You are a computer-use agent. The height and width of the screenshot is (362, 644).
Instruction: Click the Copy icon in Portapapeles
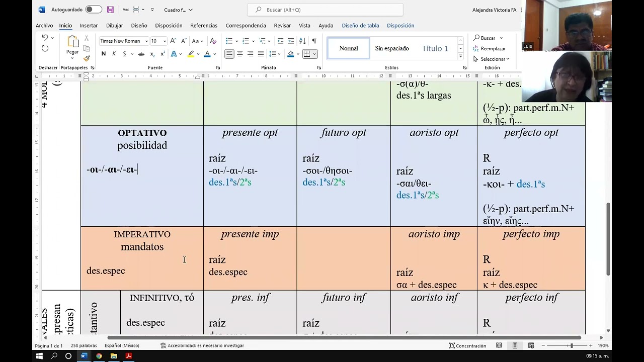click(x=87, y=48)
